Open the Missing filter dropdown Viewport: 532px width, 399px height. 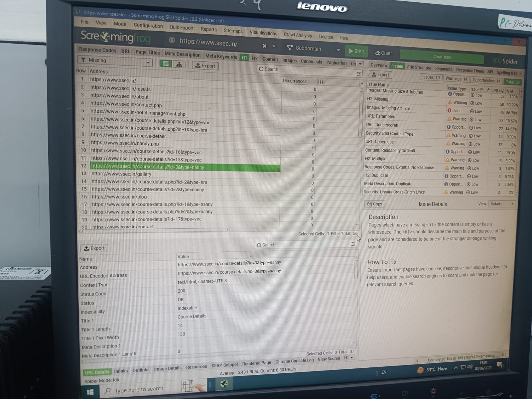pos(115,61)
